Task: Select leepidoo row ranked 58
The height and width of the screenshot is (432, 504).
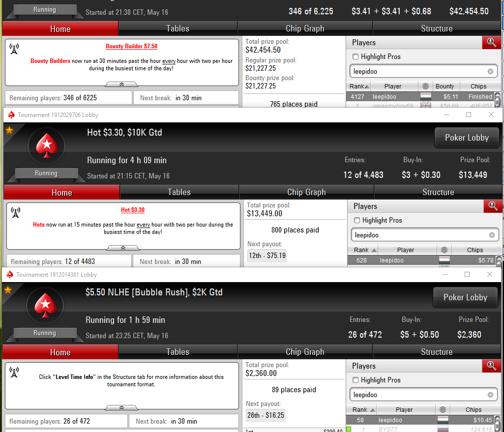Action: [420, 420]
